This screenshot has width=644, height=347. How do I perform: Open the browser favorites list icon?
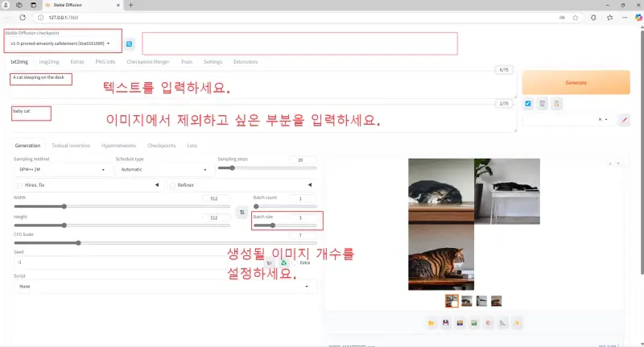[x=610, y=18]
